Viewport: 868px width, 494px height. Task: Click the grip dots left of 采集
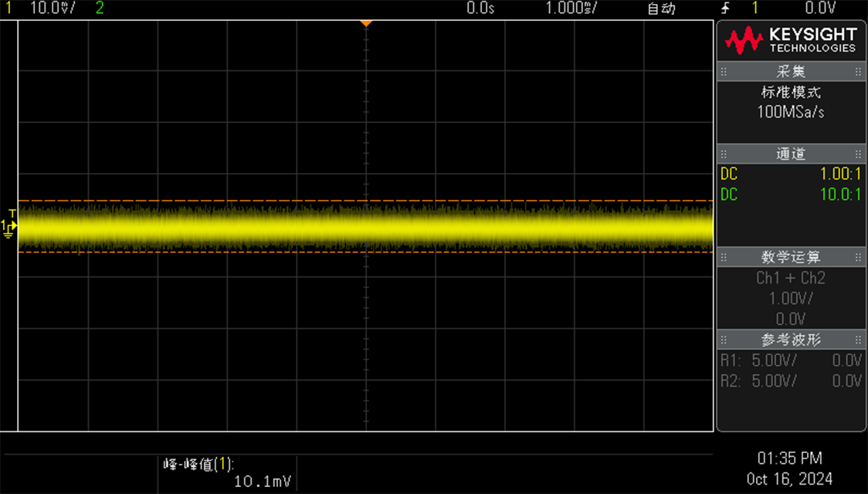(724, 72)
